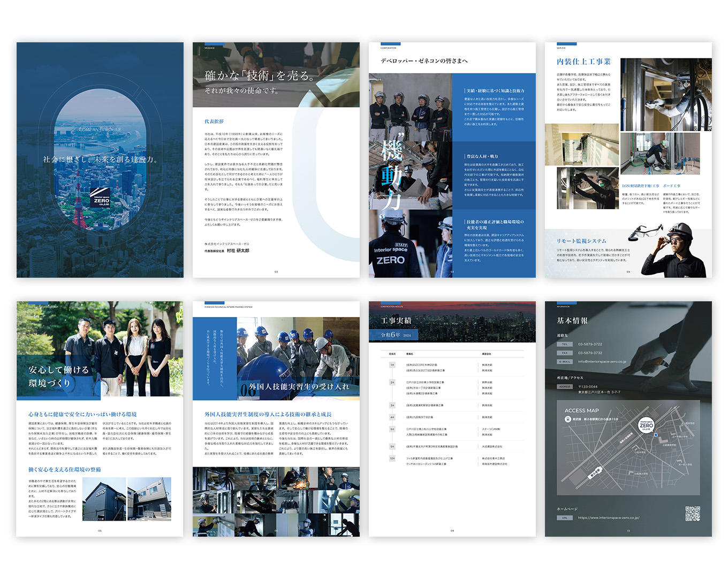Click the large 06 numeral on the trainee page
Image resolution: width=728 pixels, height=579 pixels.
pyautogui.click(x=248, y=389)
